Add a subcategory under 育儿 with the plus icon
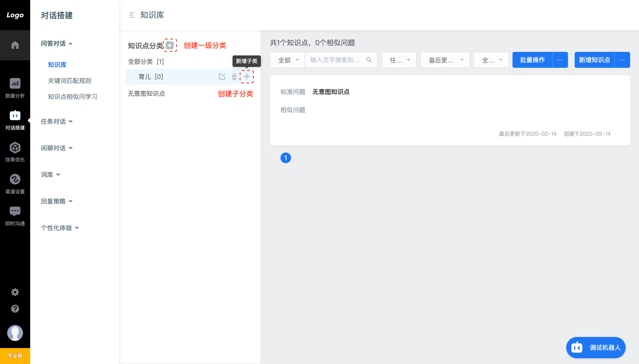Image resolution: width=639 pixels, height=364 pixels. 247,76
